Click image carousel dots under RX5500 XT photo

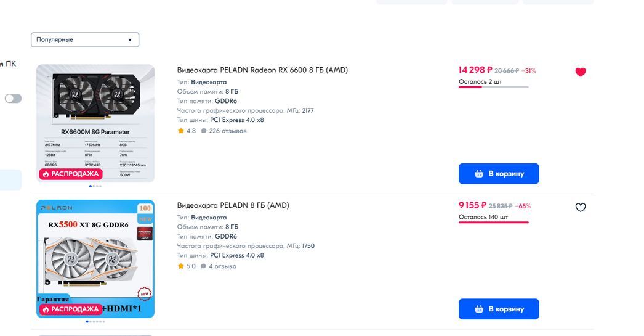pyautogui.click(x=95, y=321)
